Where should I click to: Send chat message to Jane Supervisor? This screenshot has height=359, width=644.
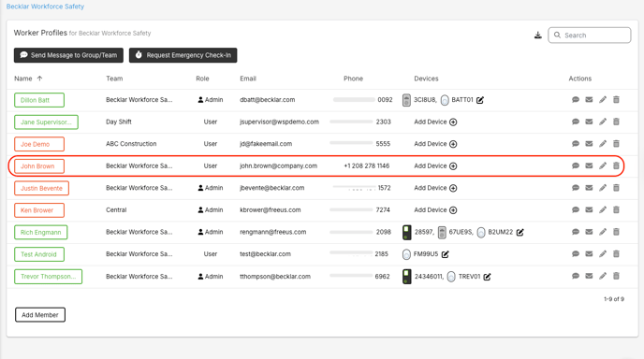pos(576,122)
